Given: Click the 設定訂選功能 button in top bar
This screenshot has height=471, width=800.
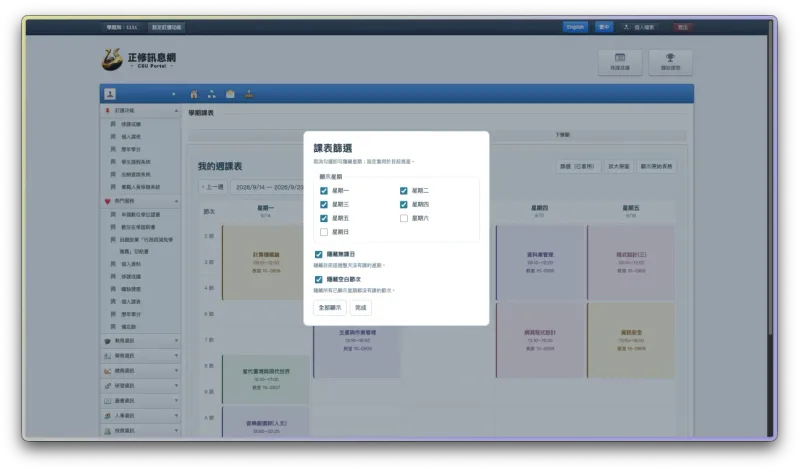Looking at the screenshot, I should (166, 27).
